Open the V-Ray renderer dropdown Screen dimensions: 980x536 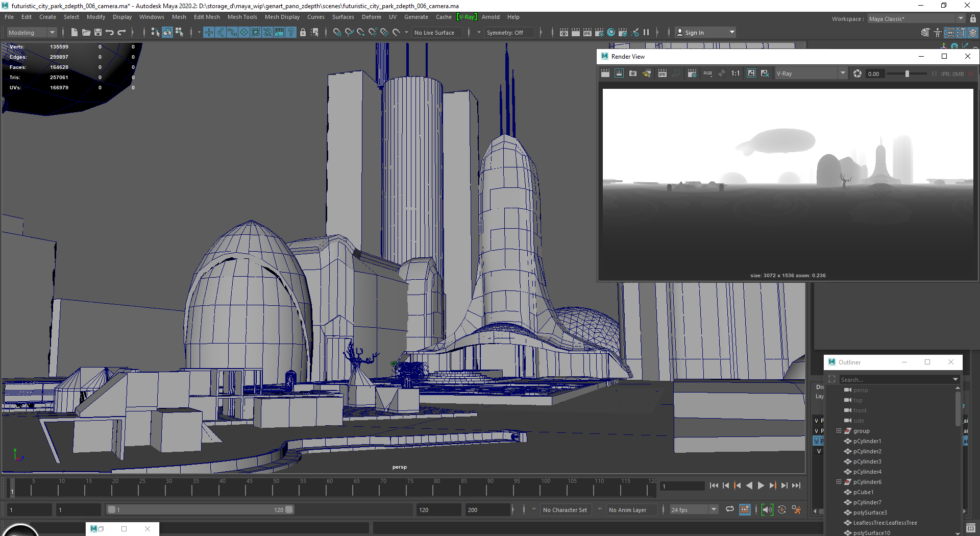pyautogui.click(x=843, y=73)
